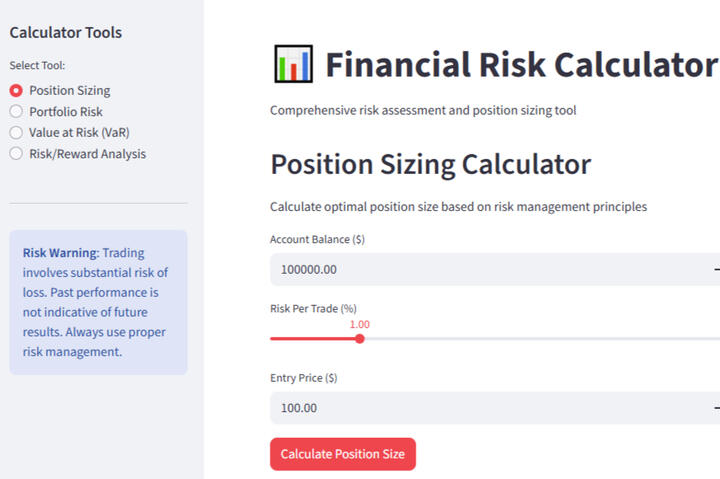
Task: Click the Risk Per Trade (%) label
Action: pyautogui.click(x=313, y=309)
